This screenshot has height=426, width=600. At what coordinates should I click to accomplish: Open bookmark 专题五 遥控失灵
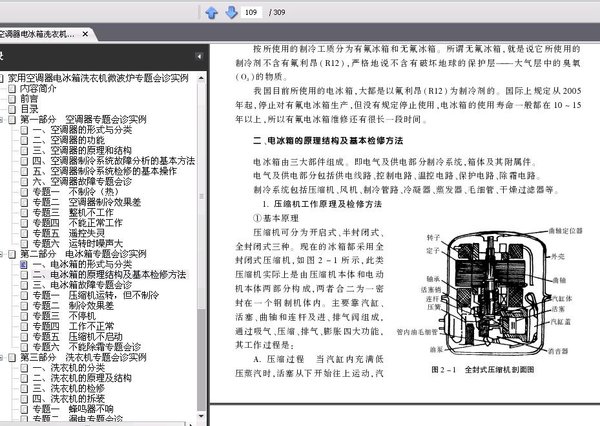68,233
